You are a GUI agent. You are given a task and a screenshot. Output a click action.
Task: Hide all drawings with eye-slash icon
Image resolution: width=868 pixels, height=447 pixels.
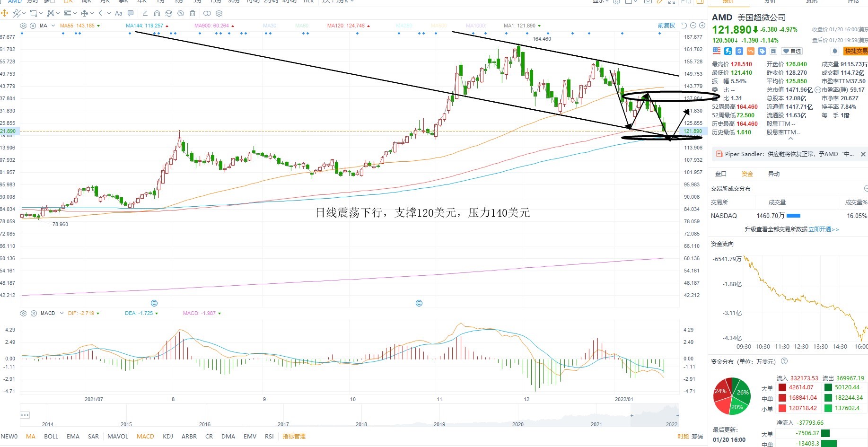coord(180,13)
